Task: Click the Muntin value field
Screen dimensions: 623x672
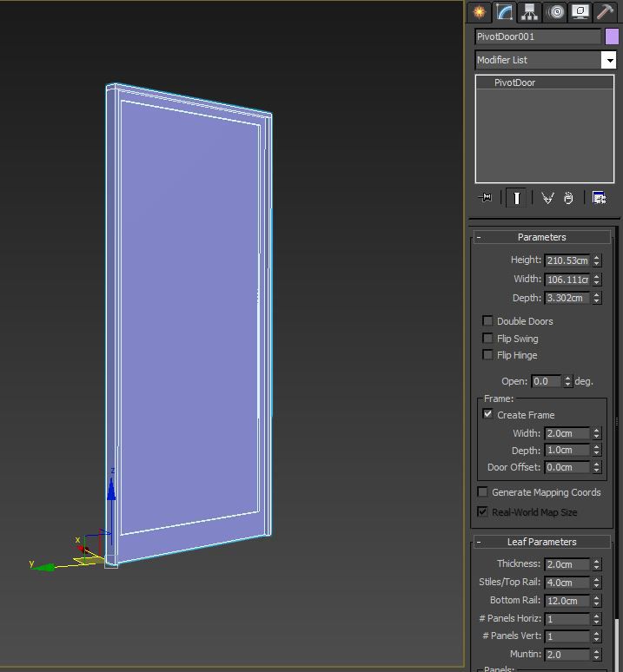Action: (567, 655)
